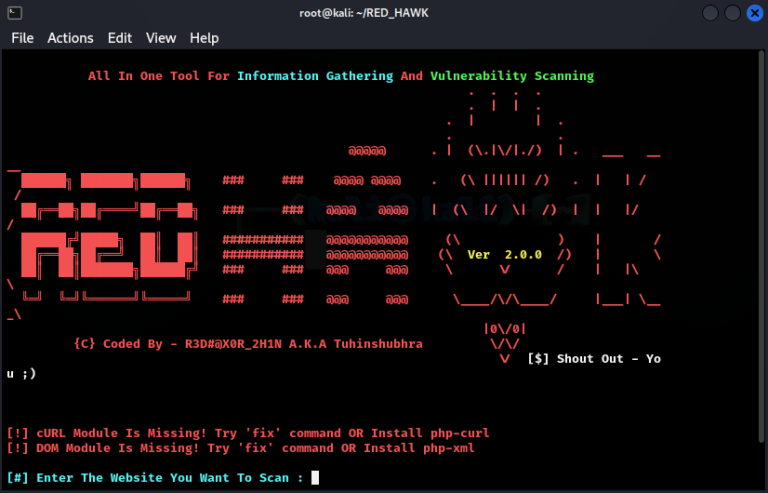Click the yellow Ver 2.0.0 text
Screen dimensions: 768x493
504,254
